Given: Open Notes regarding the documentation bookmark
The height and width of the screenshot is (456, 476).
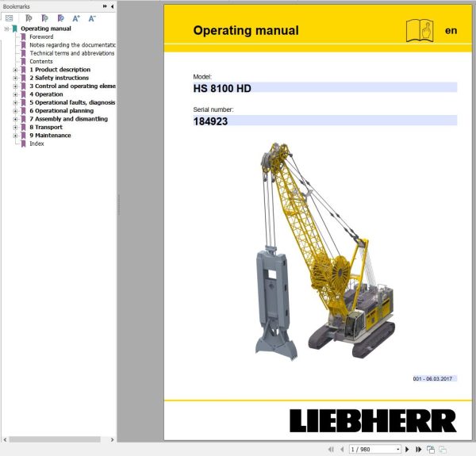Looking at the screenshot, I should 72,45.
